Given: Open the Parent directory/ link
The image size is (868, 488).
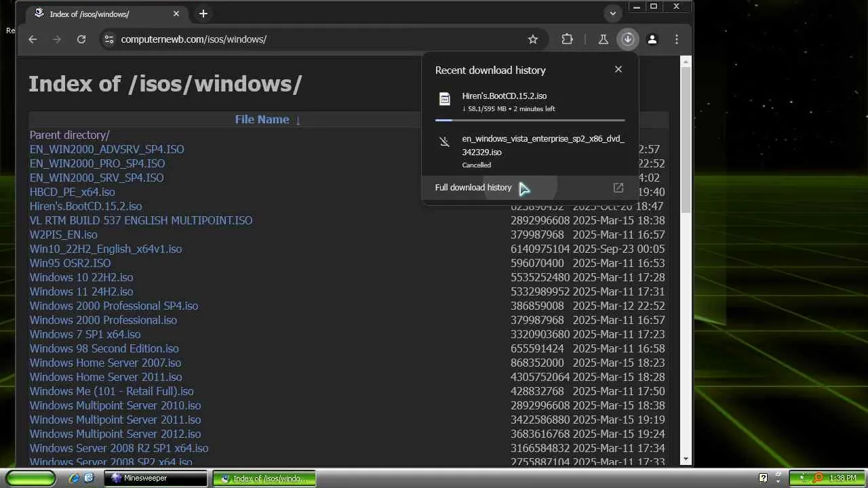Looking at the screenshot, I should 69,135.
